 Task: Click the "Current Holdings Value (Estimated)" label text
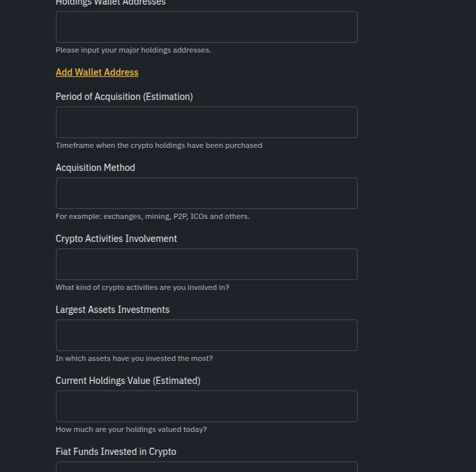[x=128, y=381]
